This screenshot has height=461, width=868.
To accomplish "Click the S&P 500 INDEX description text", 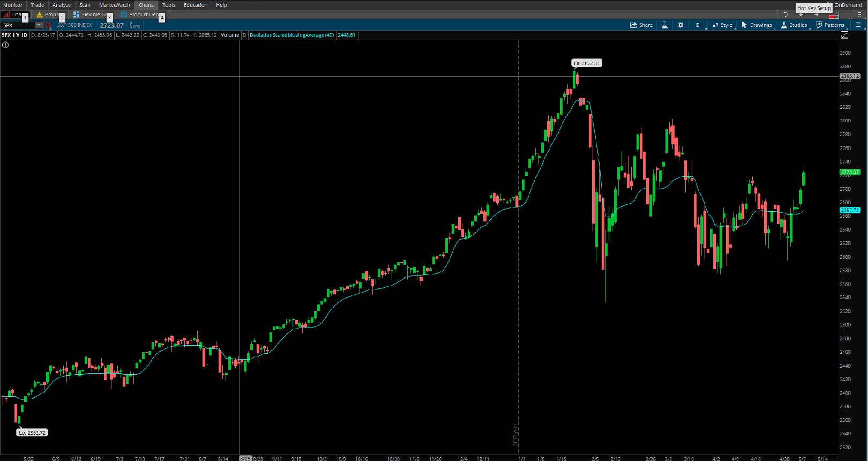I will coord(75,25).
